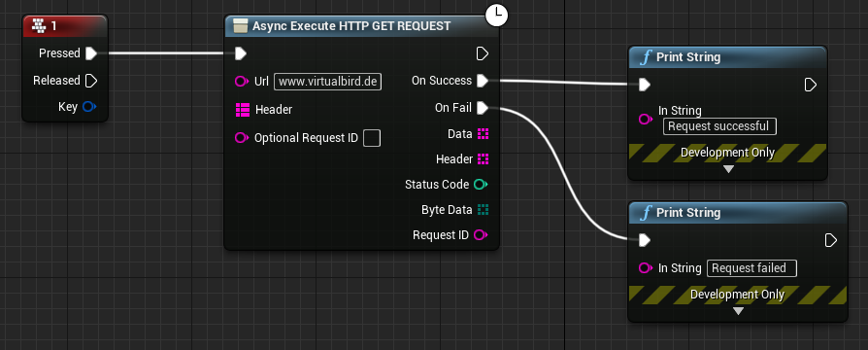Click the Pressed execution pin on key node

pos(91,53)
